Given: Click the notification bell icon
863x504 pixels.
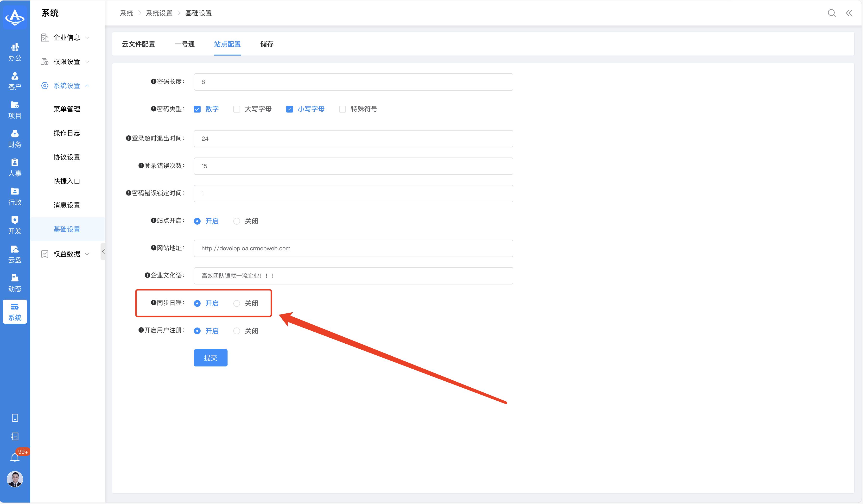Looking at the screenshot, I should [x=15, y=457].
